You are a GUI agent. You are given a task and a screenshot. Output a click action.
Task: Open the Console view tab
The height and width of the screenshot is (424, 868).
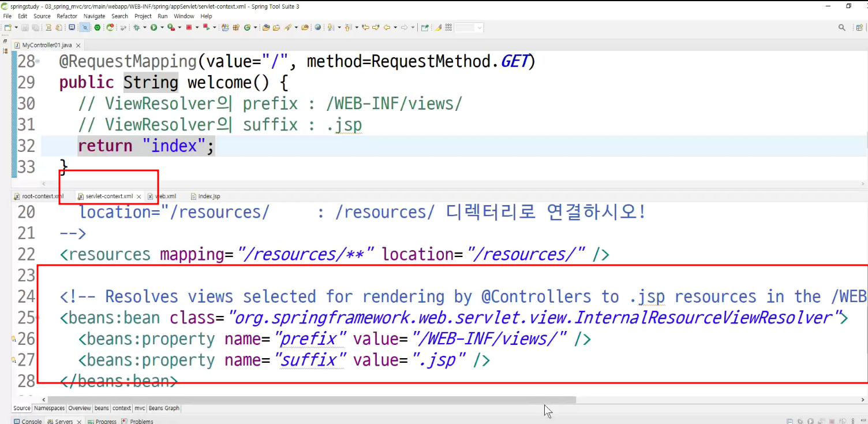(28, 421)
